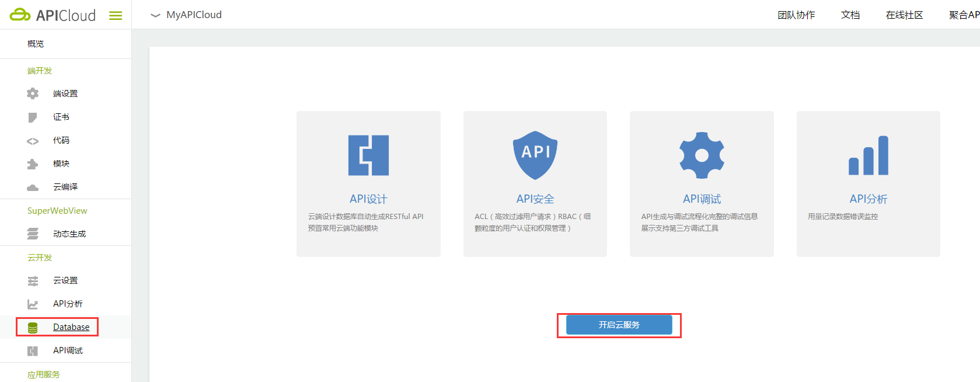The image size is (980, 382).
Task: Open 团队协作 in the top navigation
Action: pyautogui.click(x=796, y=15)
